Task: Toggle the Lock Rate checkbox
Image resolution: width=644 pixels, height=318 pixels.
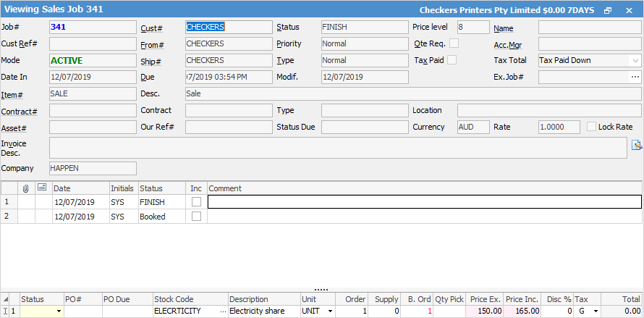Action: 591,127
